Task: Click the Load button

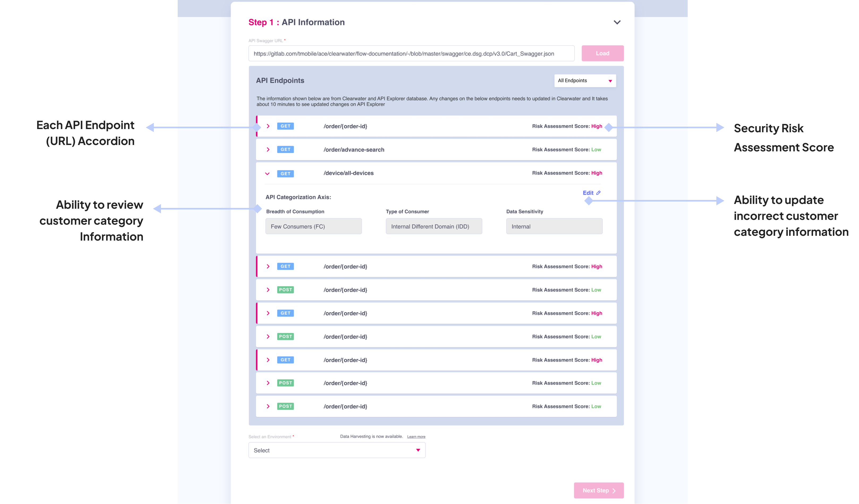Action: [602, 53]
